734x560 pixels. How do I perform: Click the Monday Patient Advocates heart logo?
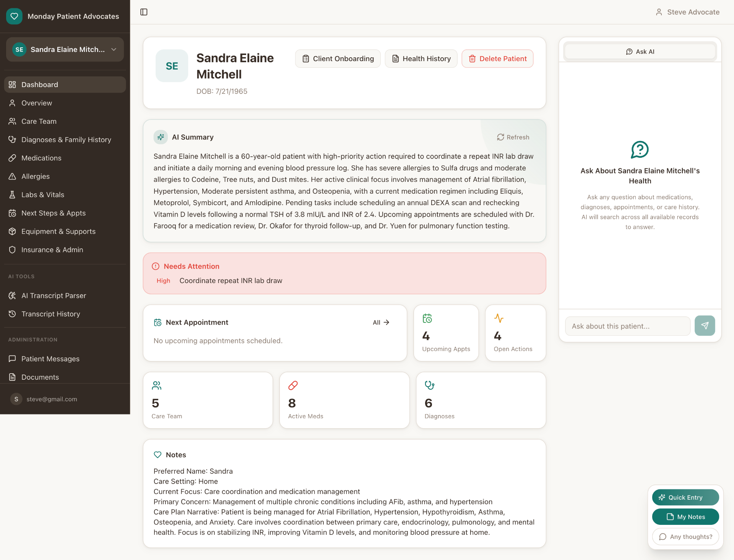(x=14, y=16)
